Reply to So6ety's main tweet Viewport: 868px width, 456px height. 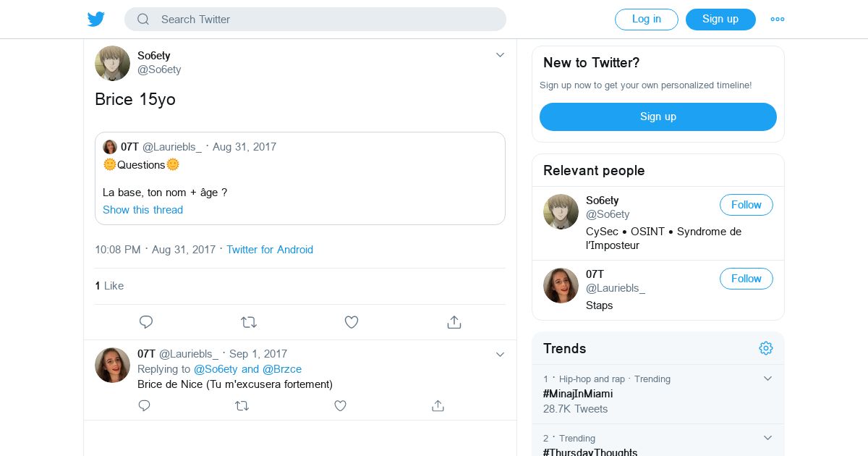(146, 322)
